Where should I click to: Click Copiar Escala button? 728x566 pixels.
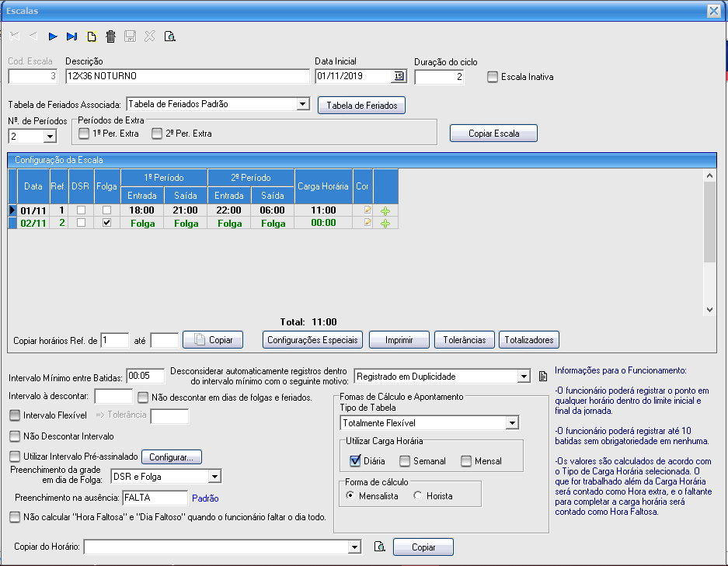[493, 134]
